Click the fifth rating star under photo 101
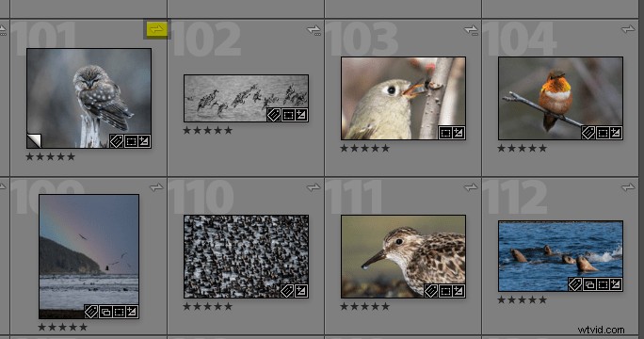Screen dimensions: 644x339 pos(71,156)
